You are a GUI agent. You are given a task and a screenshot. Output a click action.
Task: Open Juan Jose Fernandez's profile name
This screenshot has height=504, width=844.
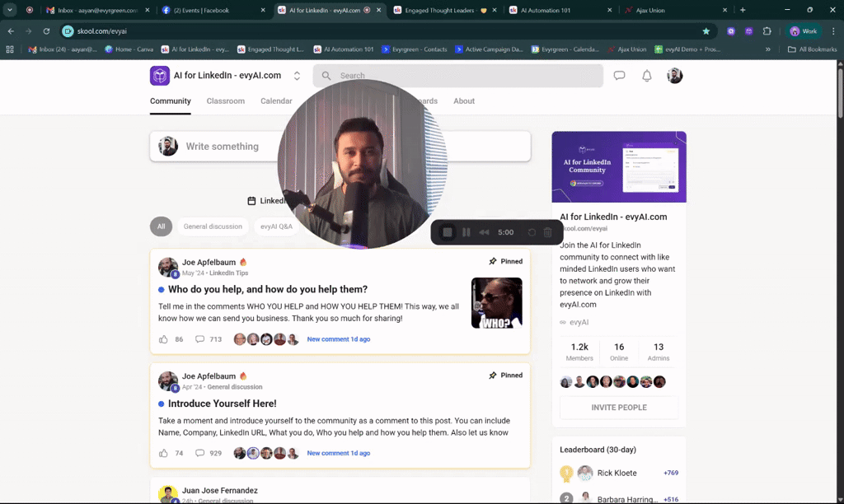coord(219,491)
